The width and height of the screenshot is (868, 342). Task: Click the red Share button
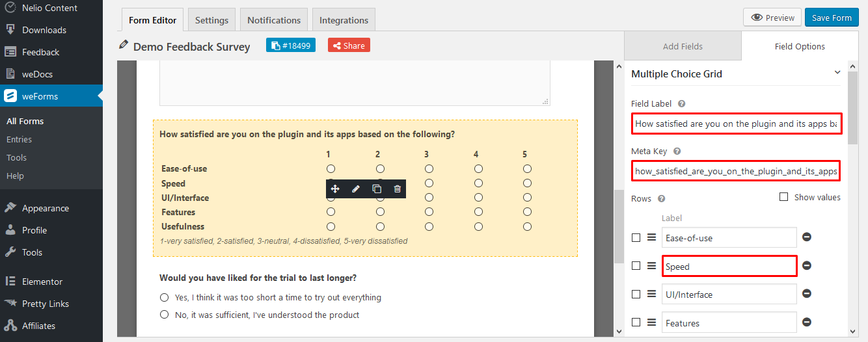click(x=349, y=46)
